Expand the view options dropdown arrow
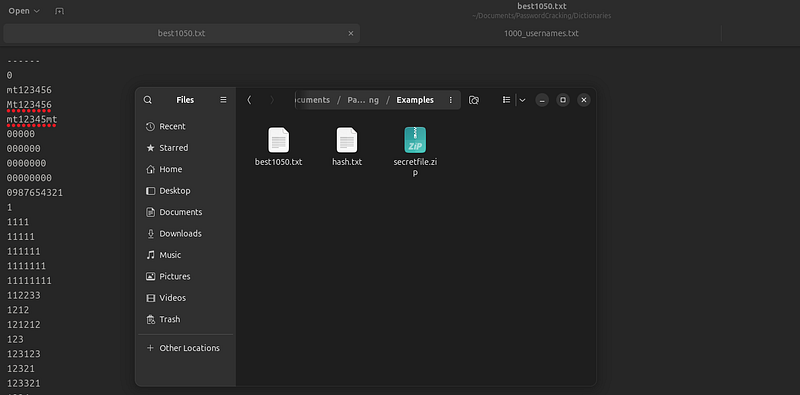The width and height of the screenshot is (800, 395). tap(522, 100)
